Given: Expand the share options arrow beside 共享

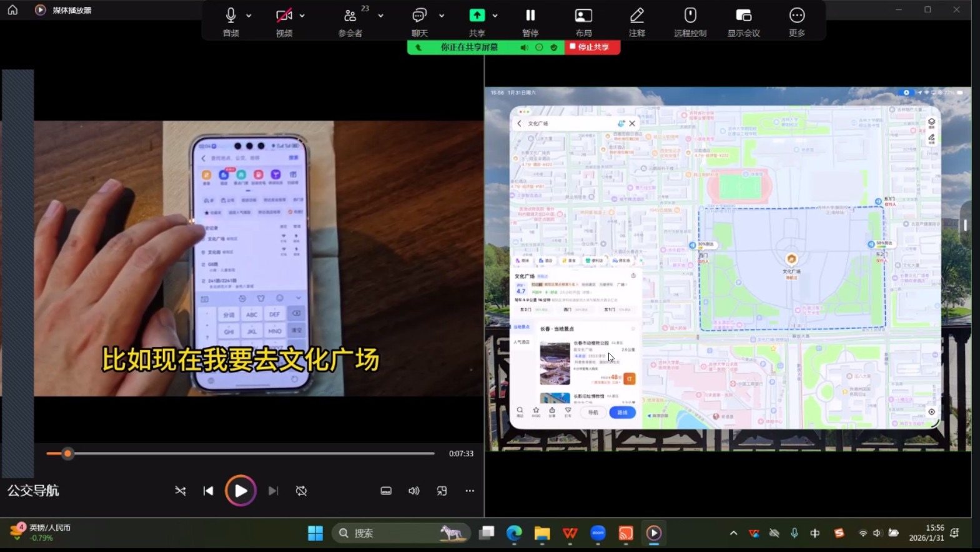Looking at the screenshot, I should click(x=495, y=16).
